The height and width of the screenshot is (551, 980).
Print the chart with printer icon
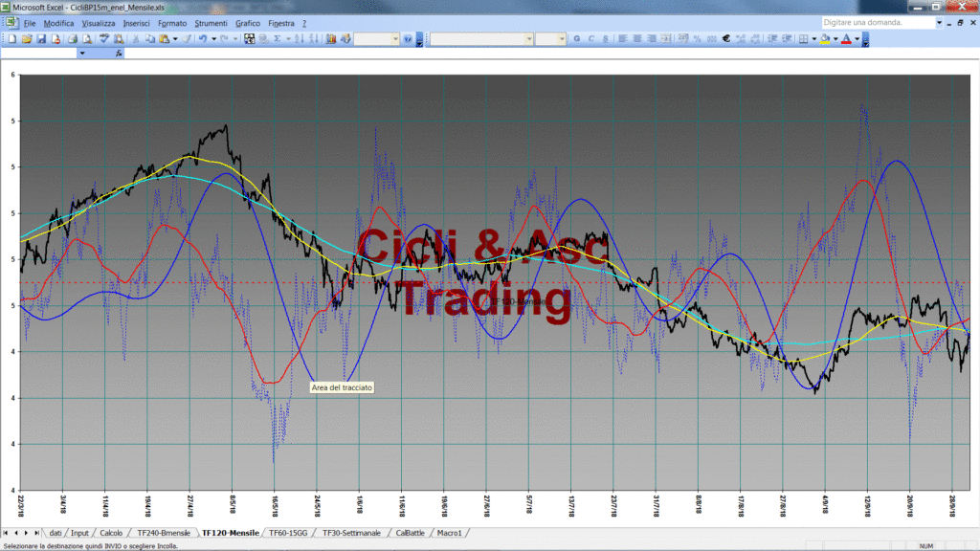[x=73, y=38]
